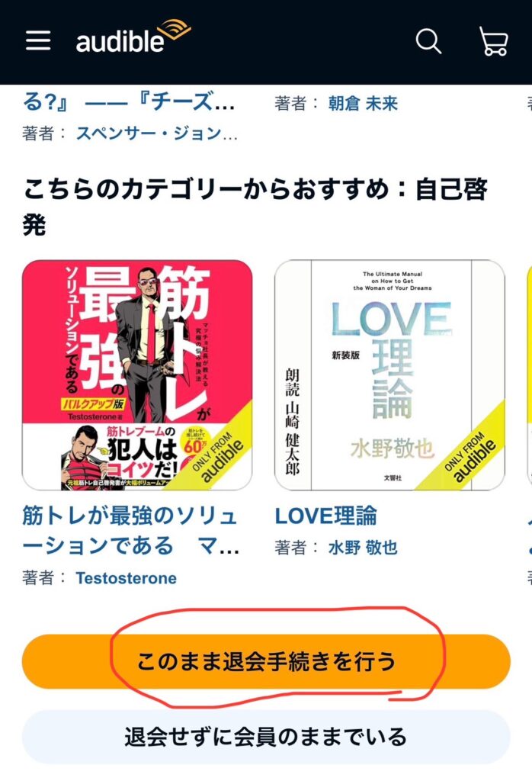Tap the こちらのカテゴリーからおすすめ：自己啓発 heading

coord(255,207)
